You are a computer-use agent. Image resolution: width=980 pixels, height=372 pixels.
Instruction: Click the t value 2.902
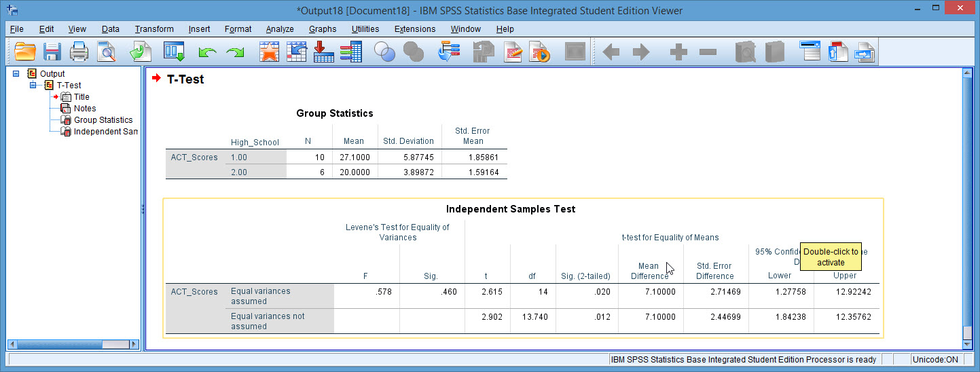point(490,317)
